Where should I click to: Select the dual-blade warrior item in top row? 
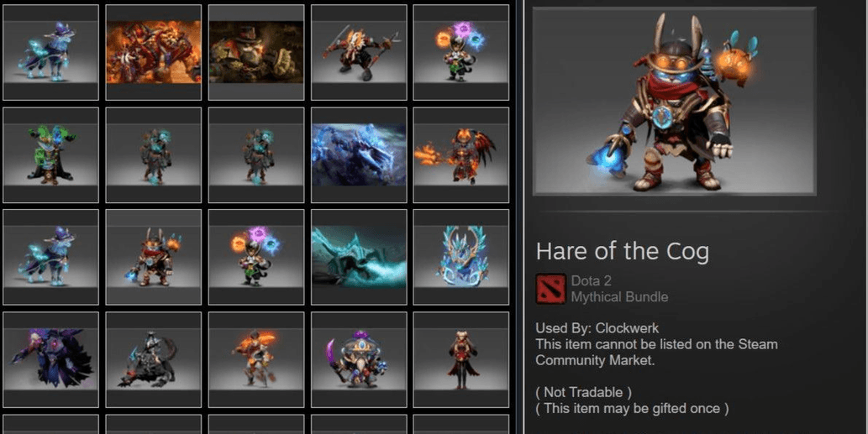[359, 53]
